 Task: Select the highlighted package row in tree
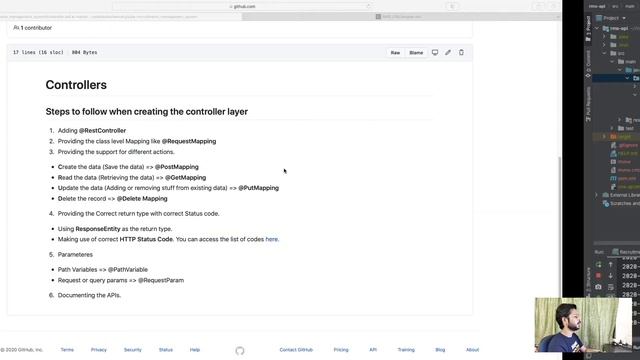tap(616, 78)
